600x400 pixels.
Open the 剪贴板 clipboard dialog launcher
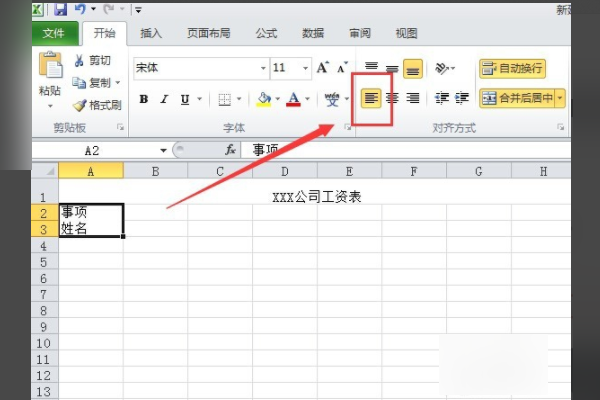coord(120,127)
